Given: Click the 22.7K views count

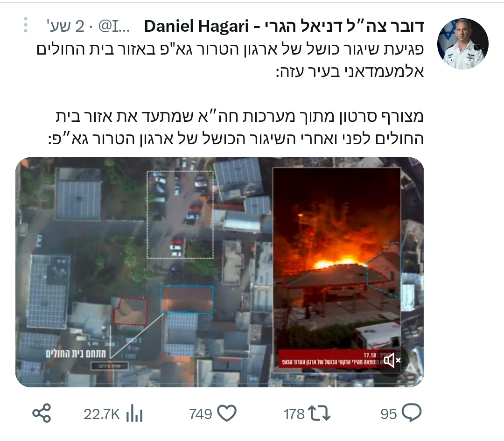Looking at the screenshot, I should tap(102, 414).
